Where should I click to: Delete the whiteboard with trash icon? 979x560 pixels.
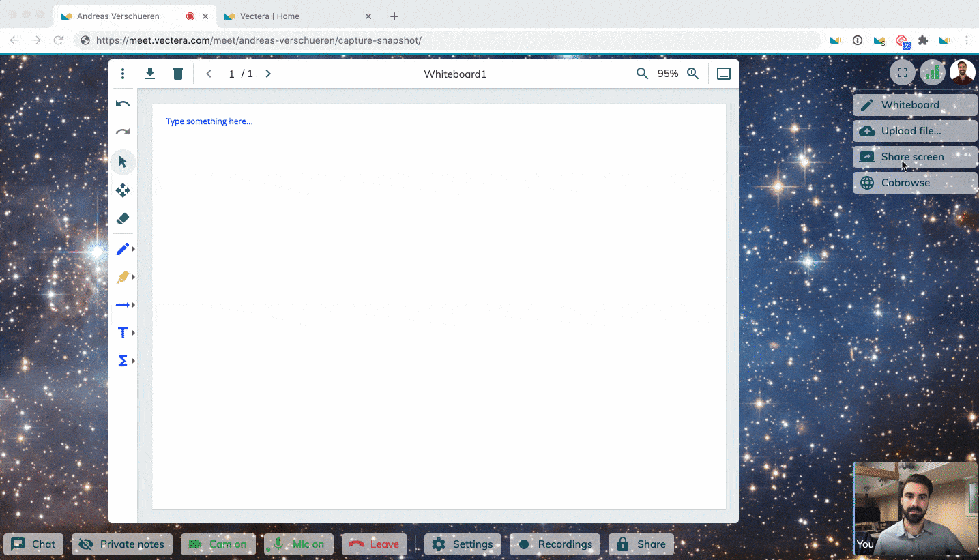point(178,74)
